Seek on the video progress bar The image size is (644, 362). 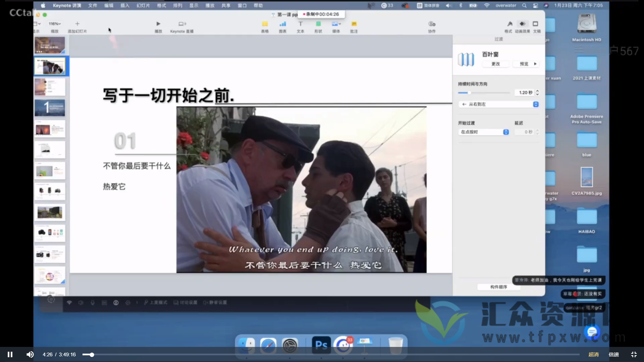pyautogui.click(x=331, y=354)
